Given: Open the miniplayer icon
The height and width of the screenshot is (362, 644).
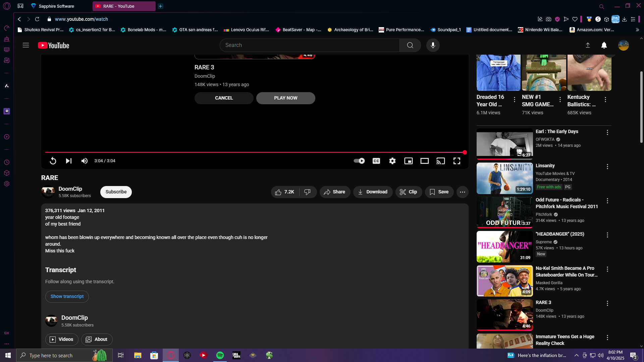Looking at the screenshot, I should 408,161.
